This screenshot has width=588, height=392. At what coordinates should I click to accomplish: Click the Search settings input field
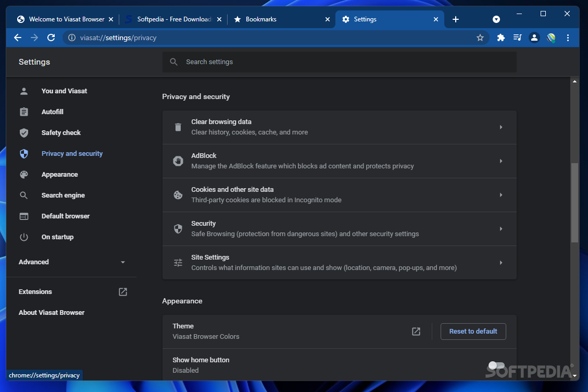(340, 62)
